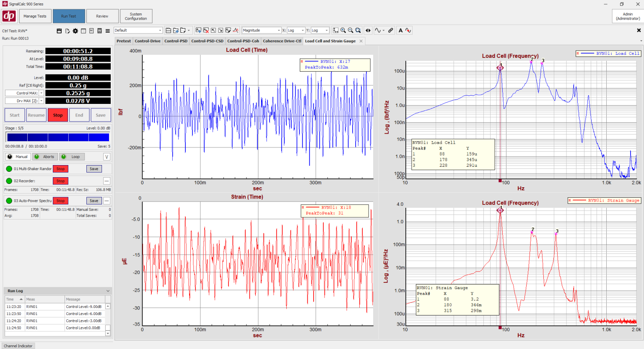Switch to the Coherence Drive-Ctl tab
The height and width of the screenshot is (349, 644).
[x=282, y=41]
